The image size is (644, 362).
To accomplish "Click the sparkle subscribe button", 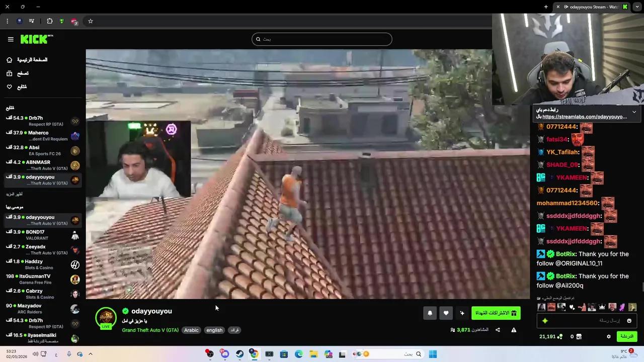I will (x=462, y=313).
